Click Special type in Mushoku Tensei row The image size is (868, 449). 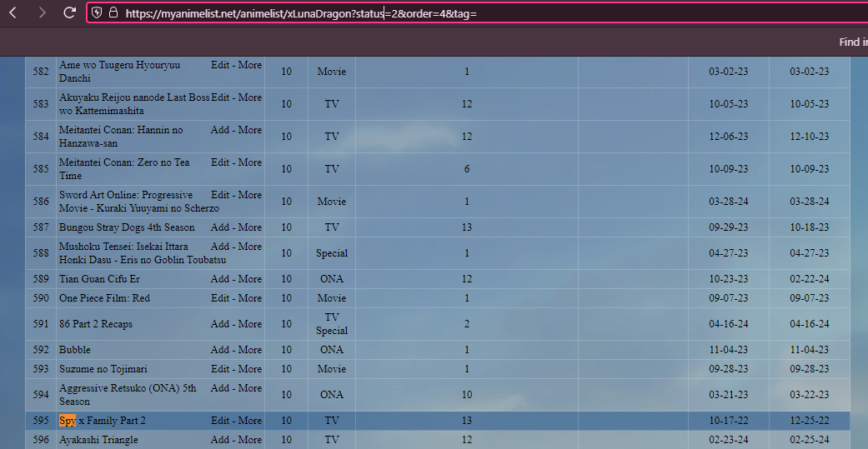pyautogui.click(x=332, y=253)
